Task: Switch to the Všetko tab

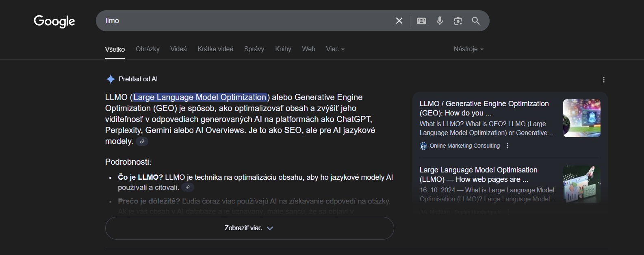Action: pyautogui.click(x=115, y=49)
